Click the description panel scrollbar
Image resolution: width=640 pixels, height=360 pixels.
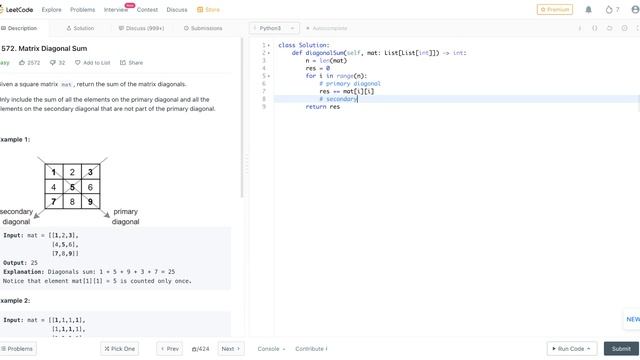242,118
